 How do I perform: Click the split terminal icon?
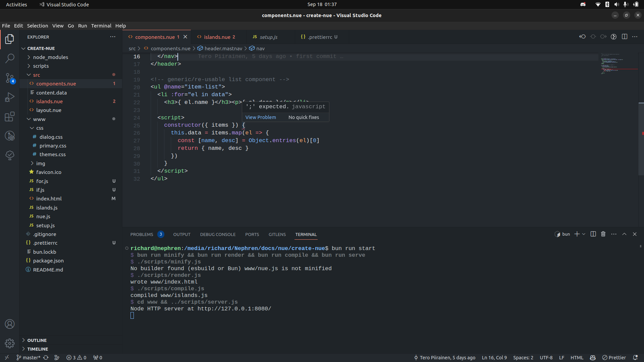[593, 234]
